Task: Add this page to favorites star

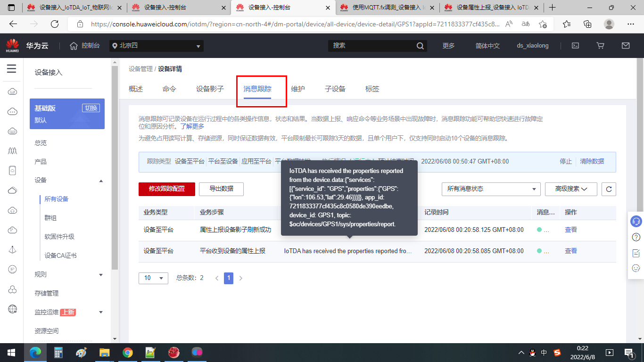Action: point(543,24)
